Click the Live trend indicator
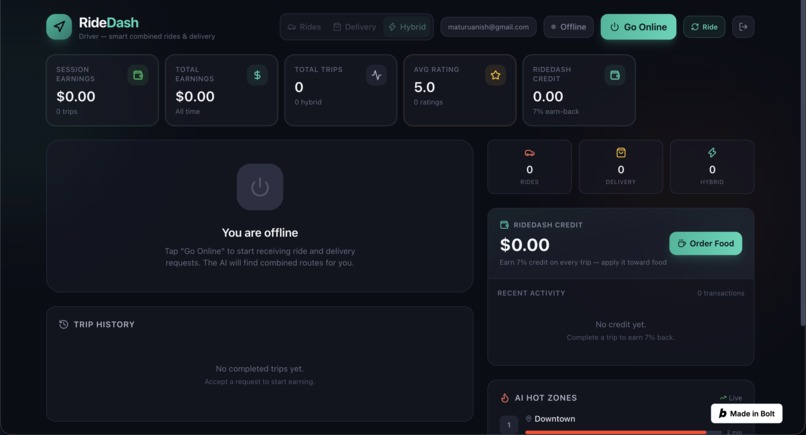 coord(730,398)
